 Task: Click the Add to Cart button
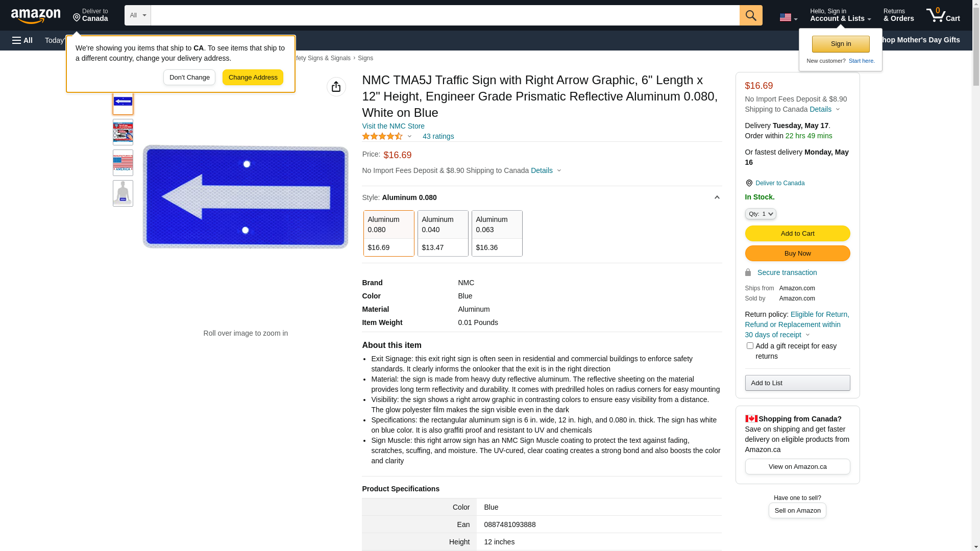coord(797,233)
